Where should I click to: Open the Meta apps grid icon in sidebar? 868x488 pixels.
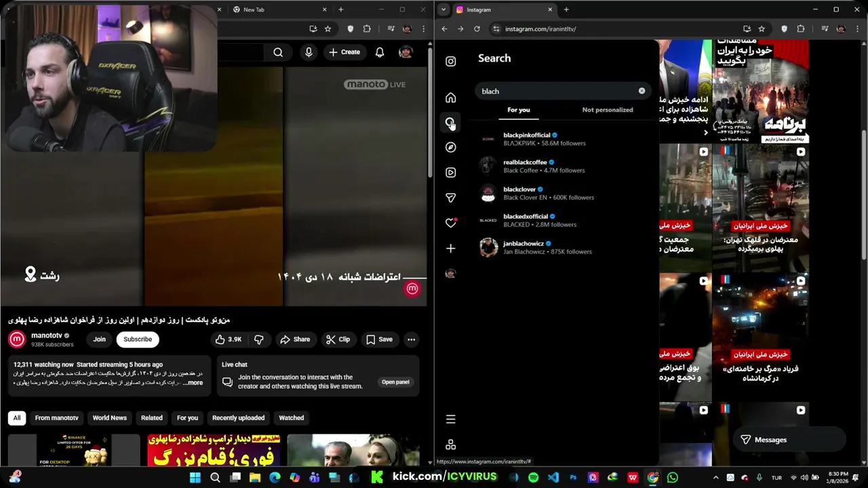coord(450,445)
